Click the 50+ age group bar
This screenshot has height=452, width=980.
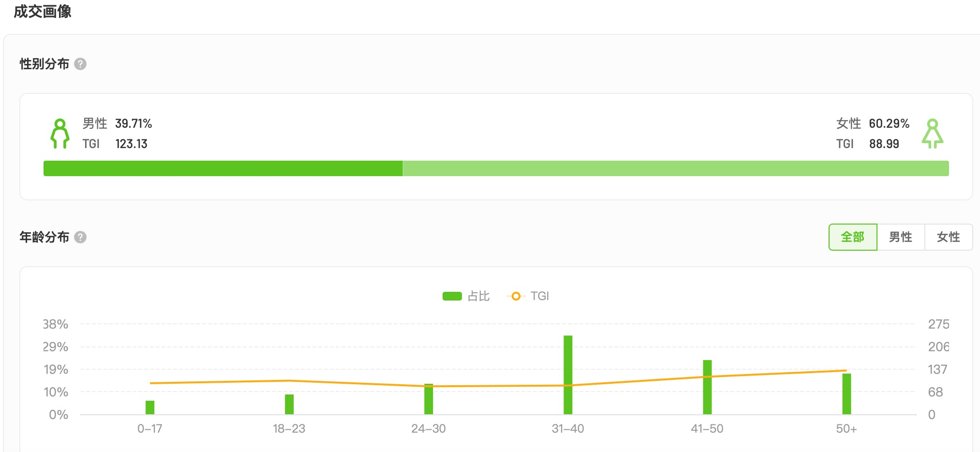click(x=846, y=394)
